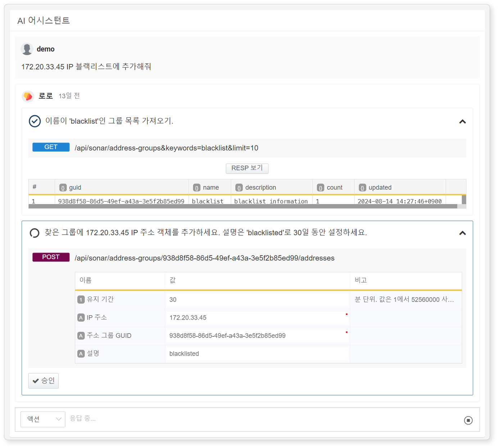Screen dimensions: 498x448
Task: Click the user message '172.20.33.45 IP 블랙리스트에 추가해줘'
Action: [x=86, y=67]
